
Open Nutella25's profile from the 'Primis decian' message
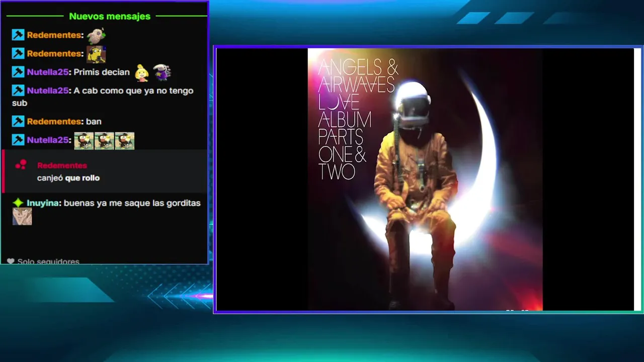pos(48,72)
